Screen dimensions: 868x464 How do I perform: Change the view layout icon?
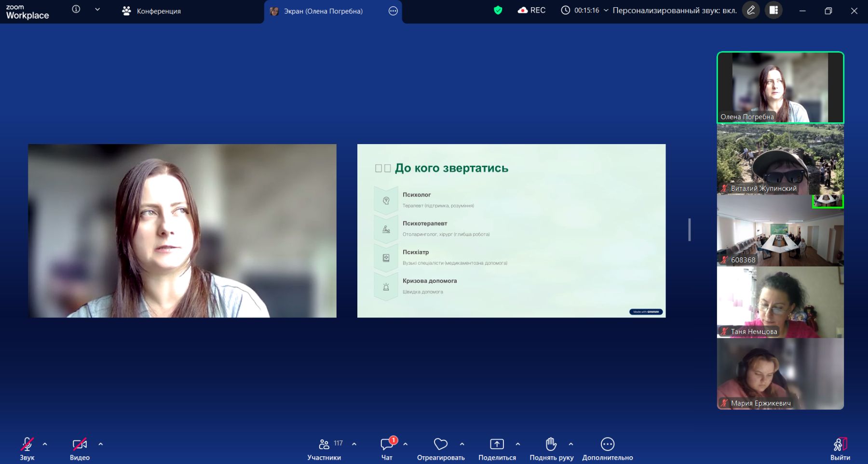tap(773, 10)
